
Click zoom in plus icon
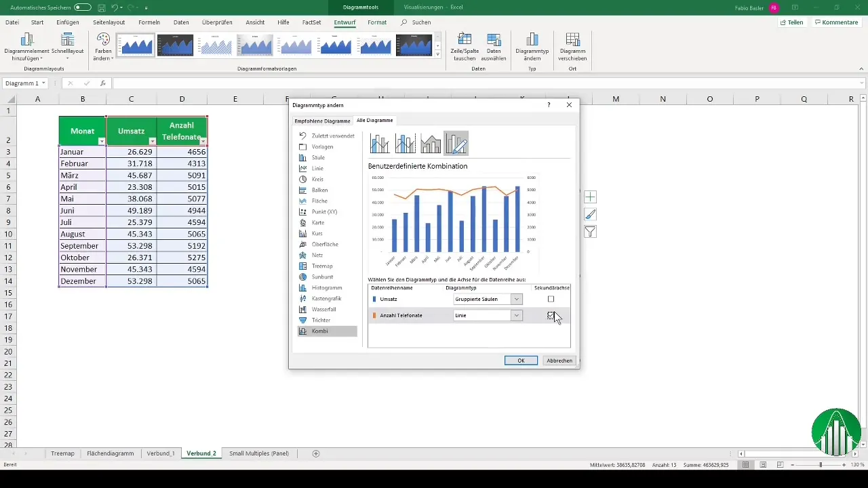846,465
